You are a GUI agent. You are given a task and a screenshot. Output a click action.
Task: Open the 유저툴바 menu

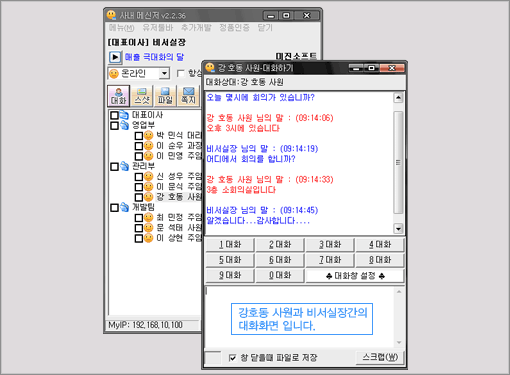coord(158,28)
